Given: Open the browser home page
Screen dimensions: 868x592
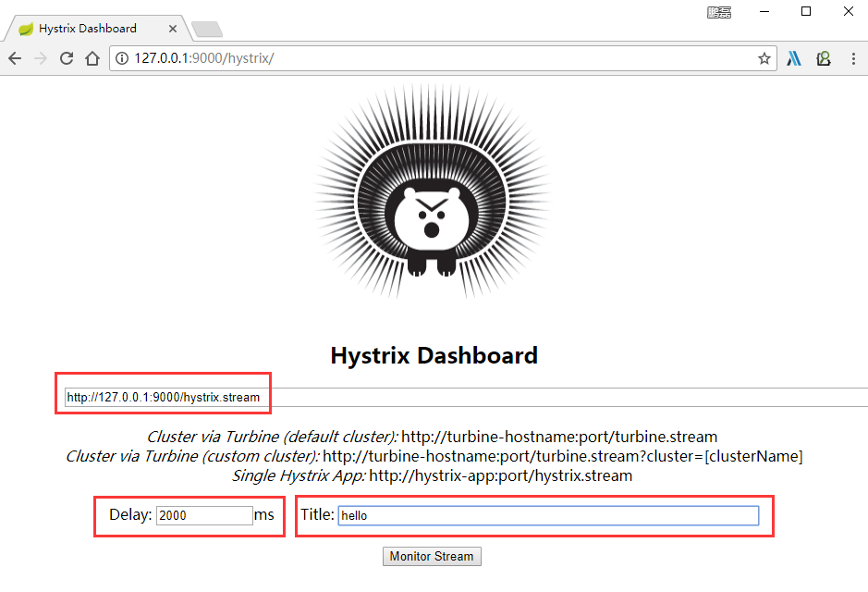Looking at the screenshot, I should tap(91, 57).
